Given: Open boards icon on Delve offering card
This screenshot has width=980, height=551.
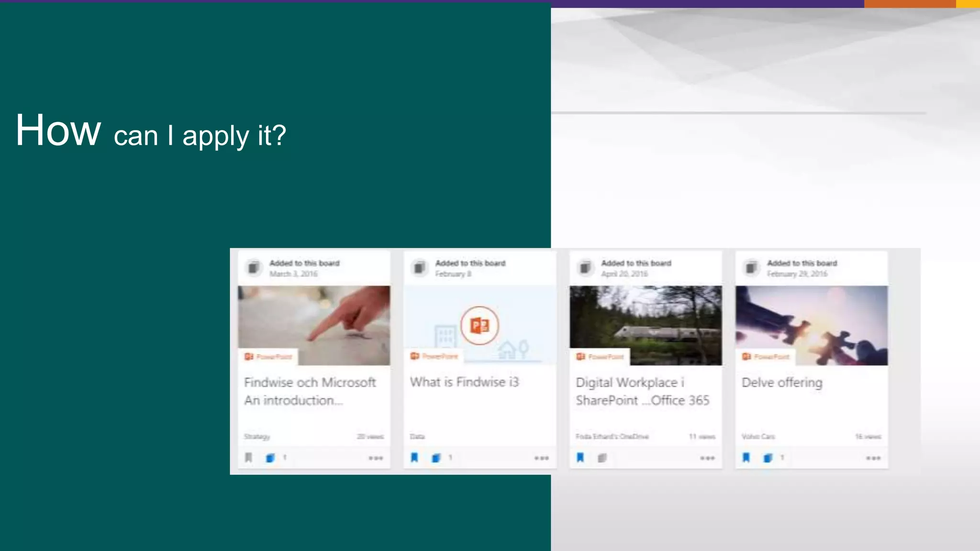Looking at the screenshot, I should click(x=768, y=458).
